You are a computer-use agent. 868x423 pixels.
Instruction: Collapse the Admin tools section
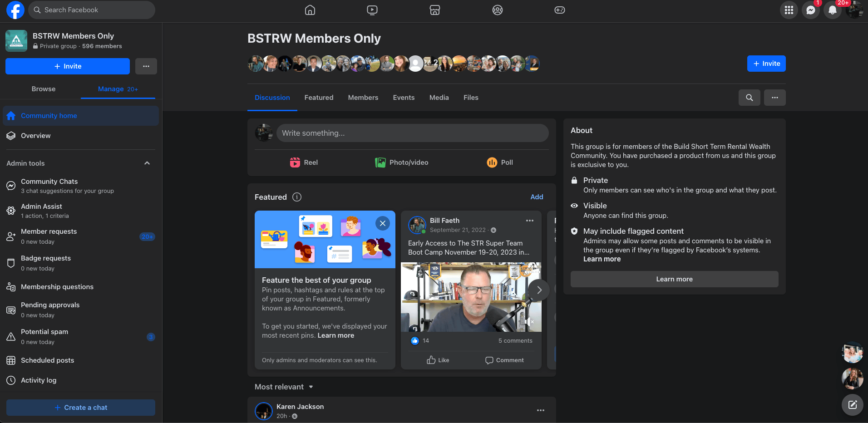pos(147,163)
